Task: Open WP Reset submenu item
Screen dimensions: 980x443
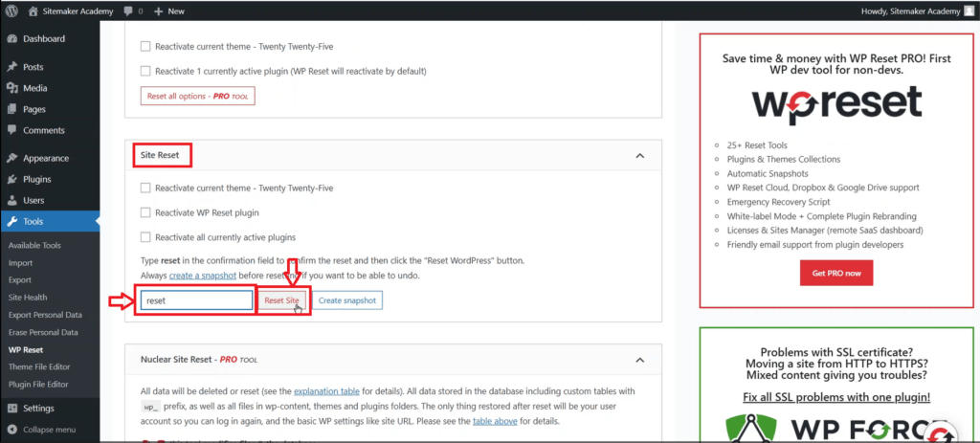Action: click(26, 350)
